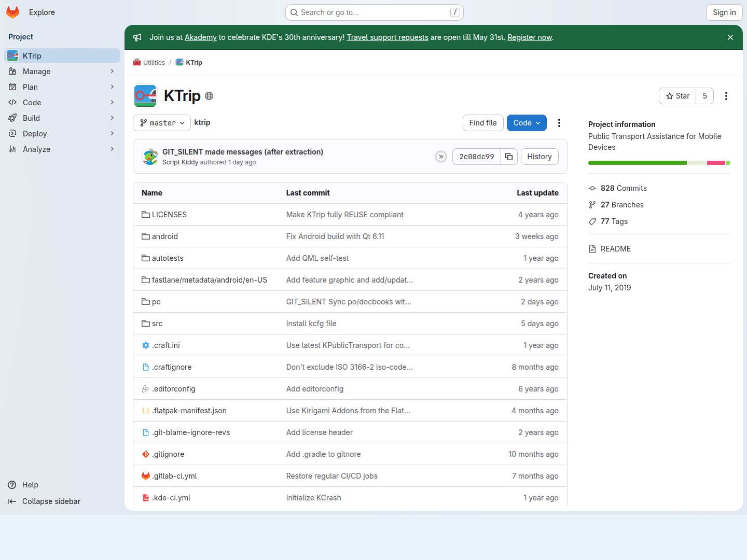Focus the Search or go to field
The height and width of the screenshot is (560, 747).
point(375,12)
